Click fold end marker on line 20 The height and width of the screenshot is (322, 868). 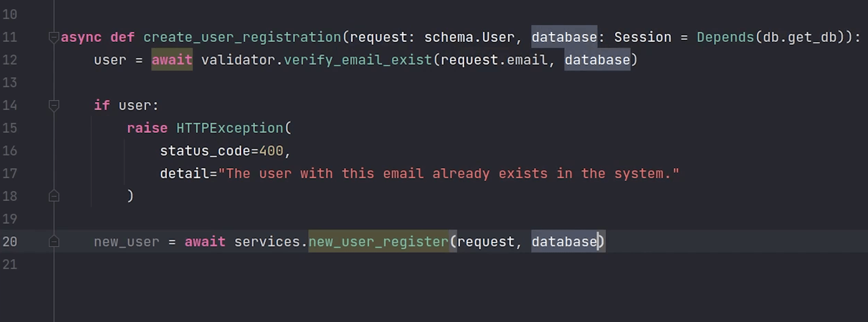click(x=54, y=241)
